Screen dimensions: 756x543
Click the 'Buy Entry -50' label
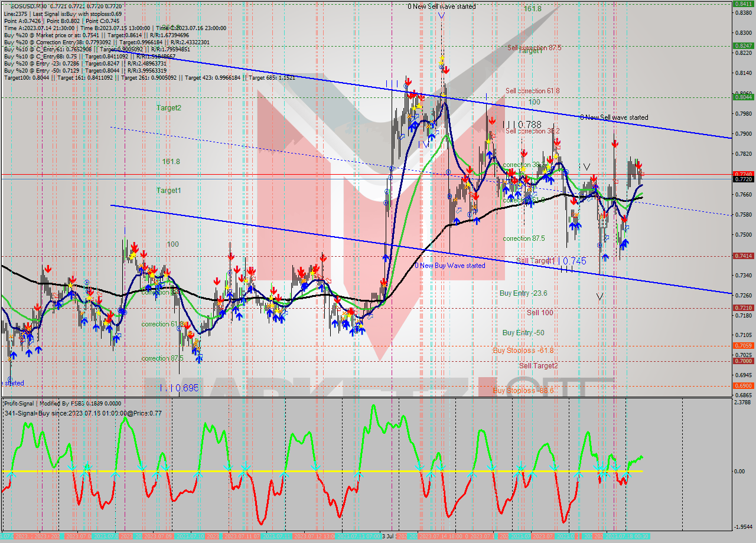tap(523, 333)
